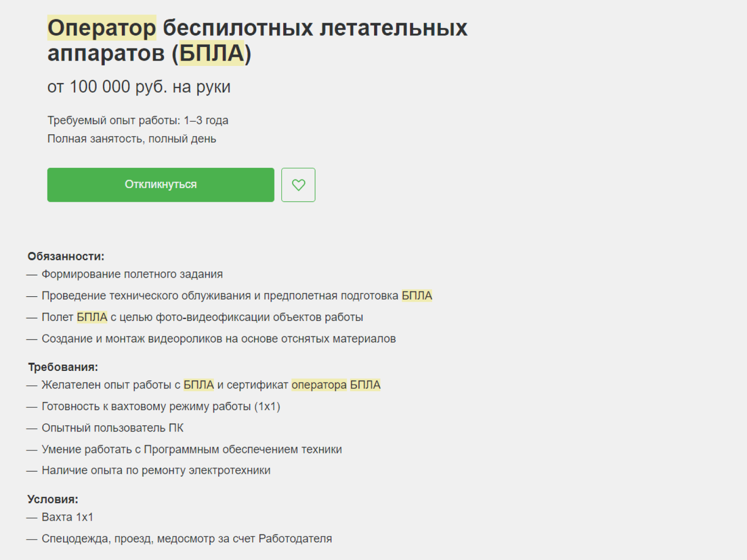Click highlighted БПЛА in the vacancy title
747x560 pixels.
tap(212, 53)
